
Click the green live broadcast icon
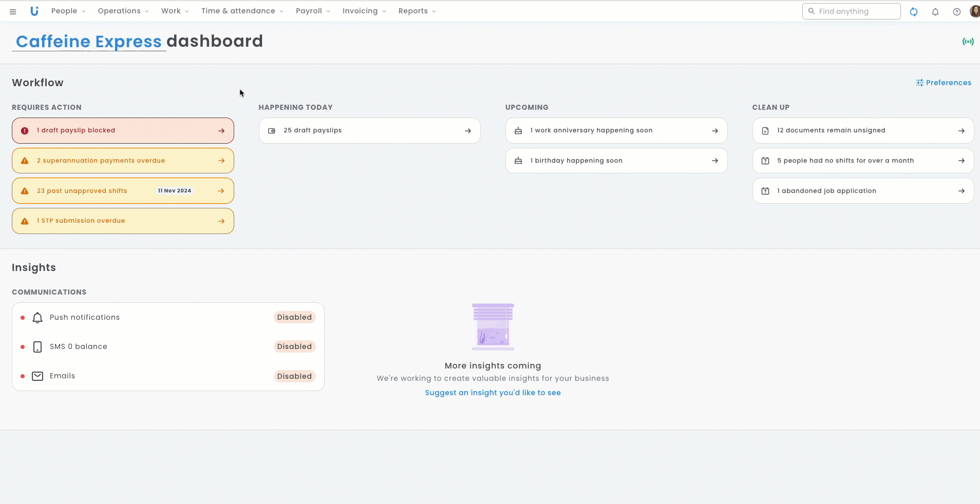968,42
